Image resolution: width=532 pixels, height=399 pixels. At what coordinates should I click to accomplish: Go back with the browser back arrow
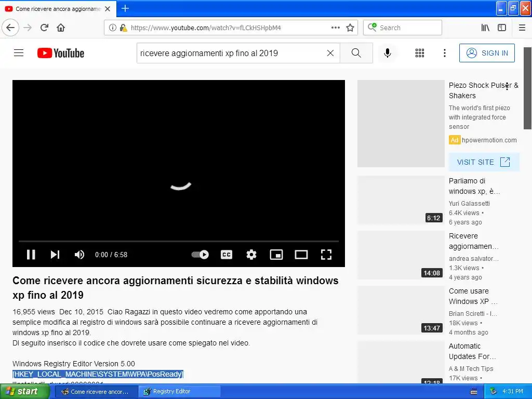(x=10, y=28)
